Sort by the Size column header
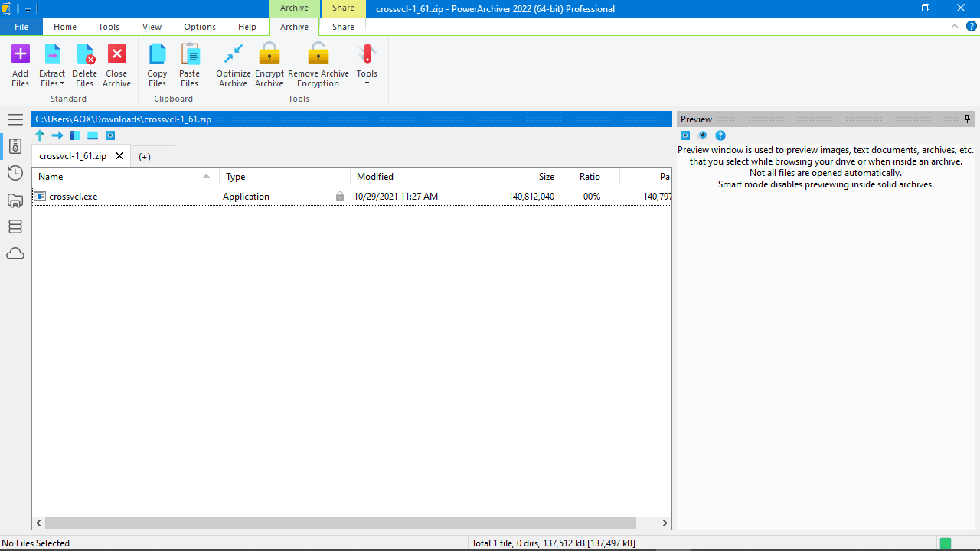Screen dimensions: 980x551 [523, 177]
